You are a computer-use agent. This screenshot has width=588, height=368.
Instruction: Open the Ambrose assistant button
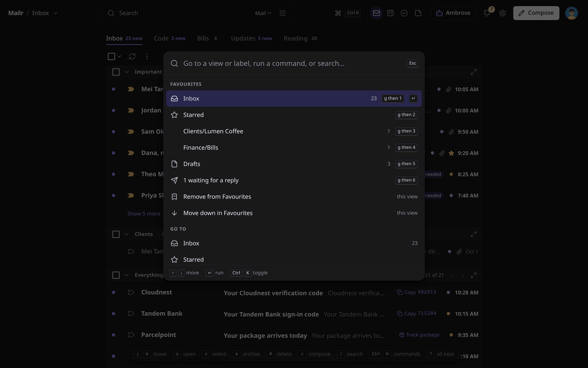(453, 13)
